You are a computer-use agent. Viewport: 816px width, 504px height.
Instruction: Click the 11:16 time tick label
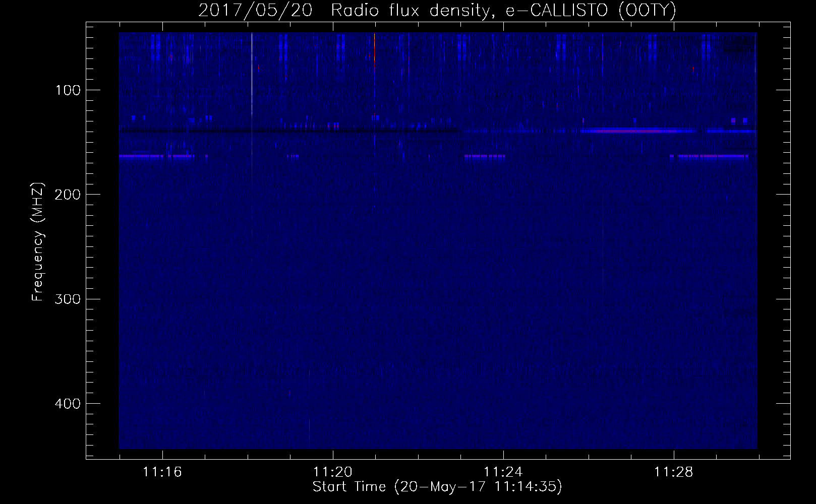[162, 472]
